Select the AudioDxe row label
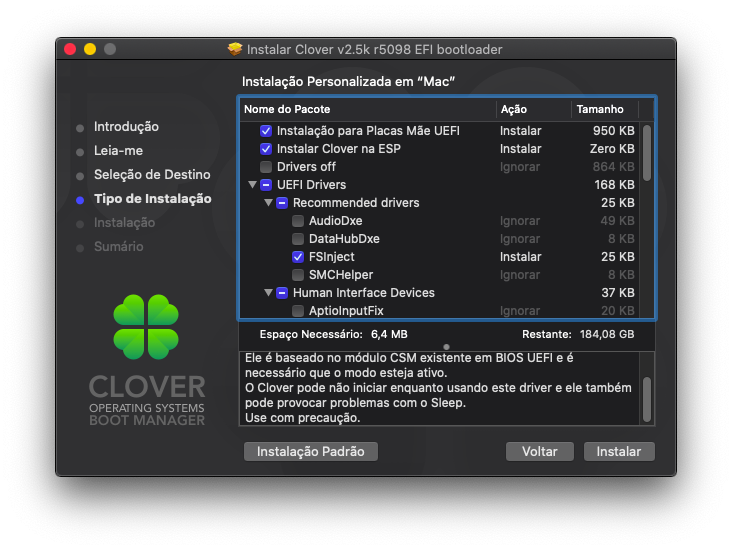The image size is (732, 550). tap(336, 221)
